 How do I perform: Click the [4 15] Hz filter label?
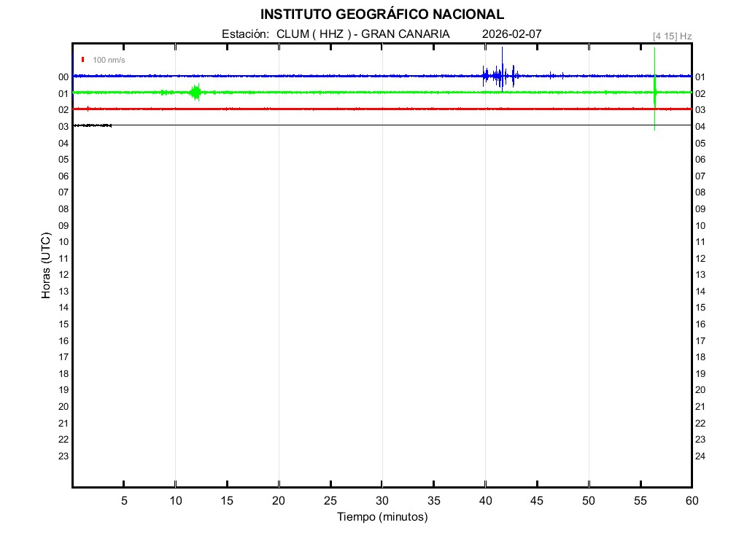point(672,36)
